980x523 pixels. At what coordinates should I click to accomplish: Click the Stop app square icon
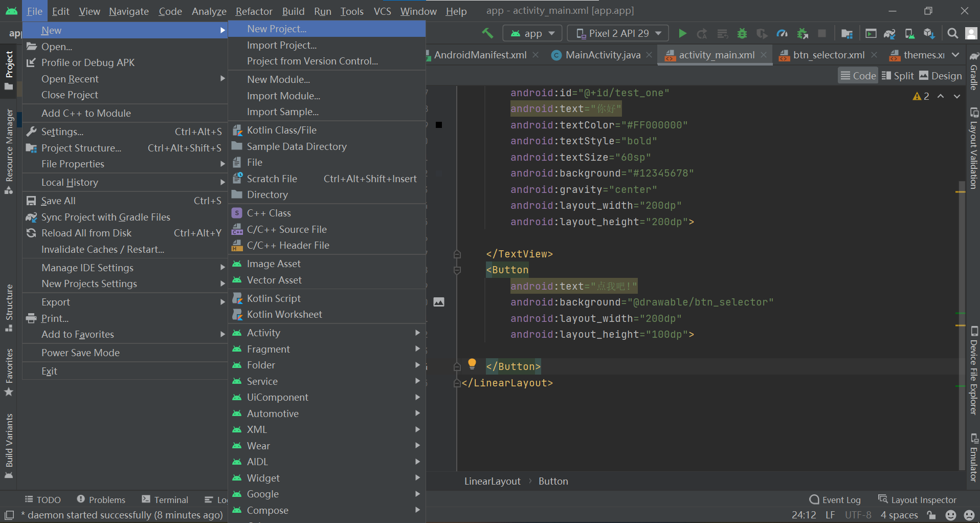822,33
